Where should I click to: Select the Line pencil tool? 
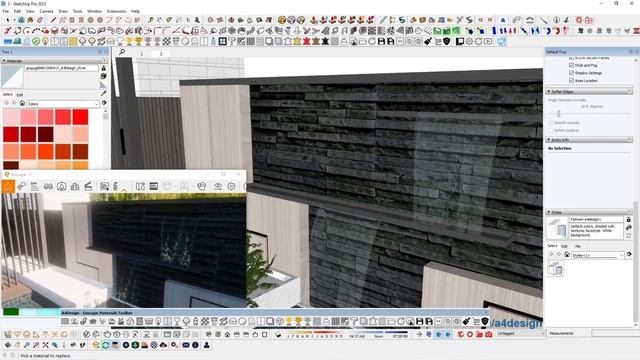point(53,20)
